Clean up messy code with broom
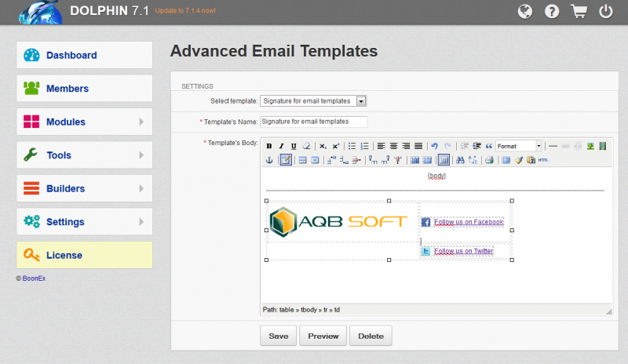 coord(519,160)
